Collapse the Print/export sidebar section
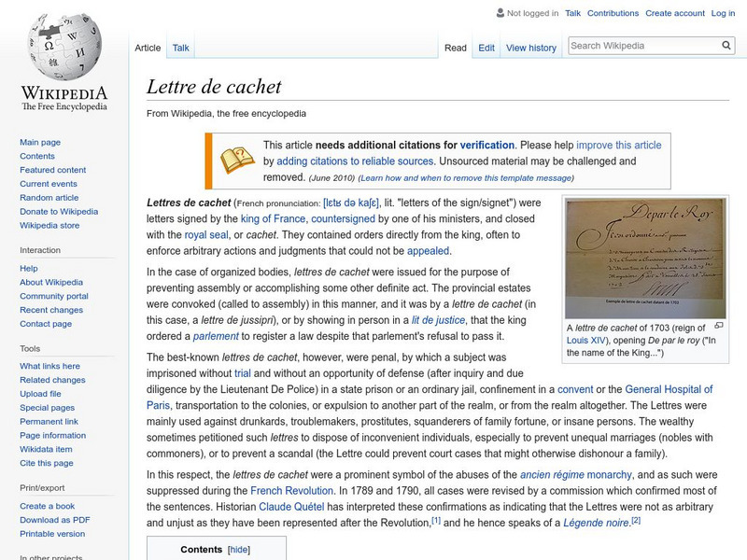The width and height of the screenshot is (747, 560). pos(43,487)
